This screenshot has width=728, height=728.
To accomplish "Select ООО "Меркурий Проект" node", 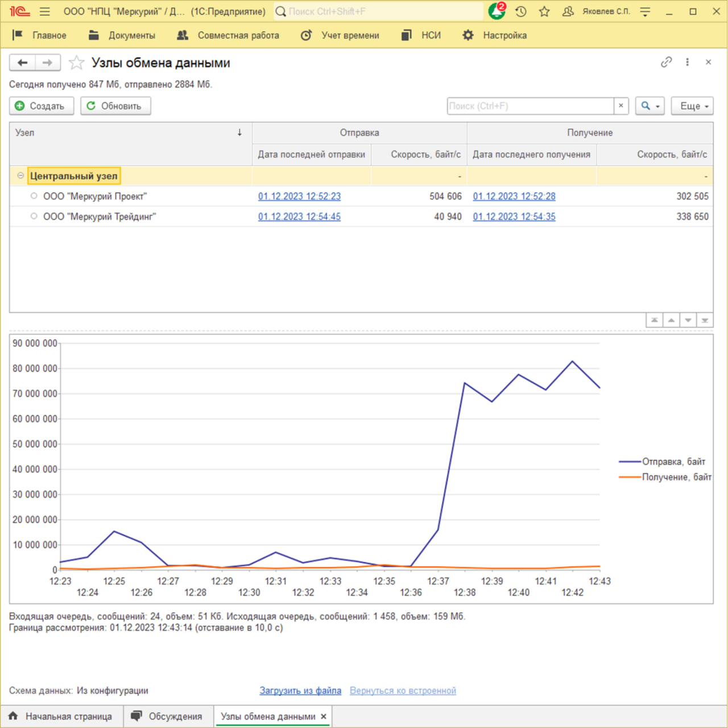I will pyautogui.click(x=95, y=196).
